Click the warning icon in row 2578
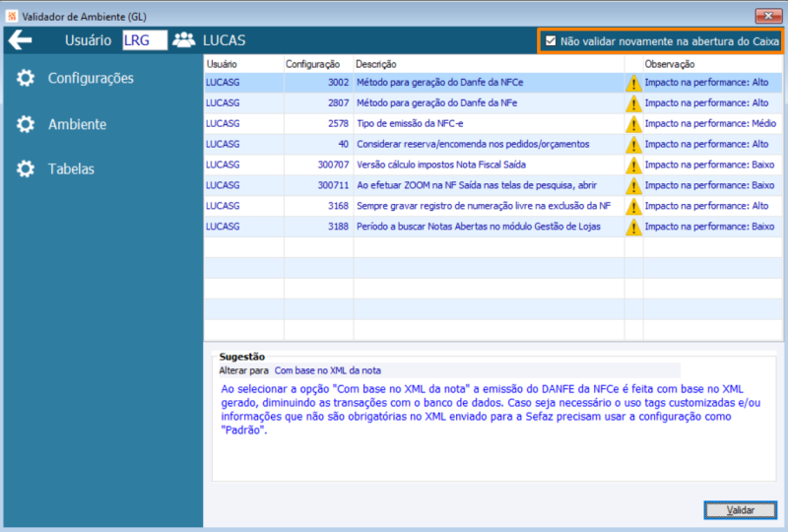This screenshot has height=532, width=788. pos(633,124)
